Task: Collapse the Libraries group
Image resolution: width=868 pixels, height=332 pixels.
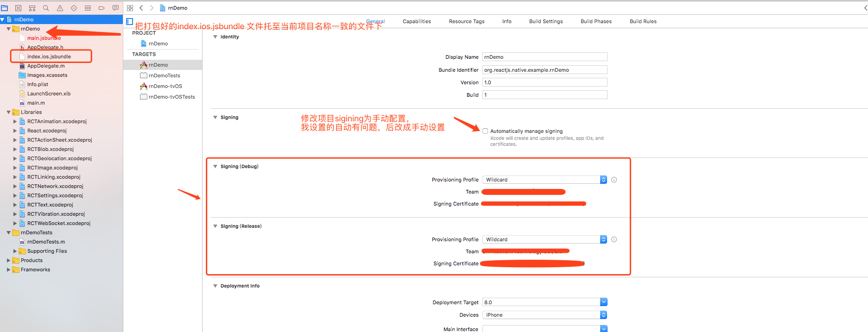Action: coord(8,112)
